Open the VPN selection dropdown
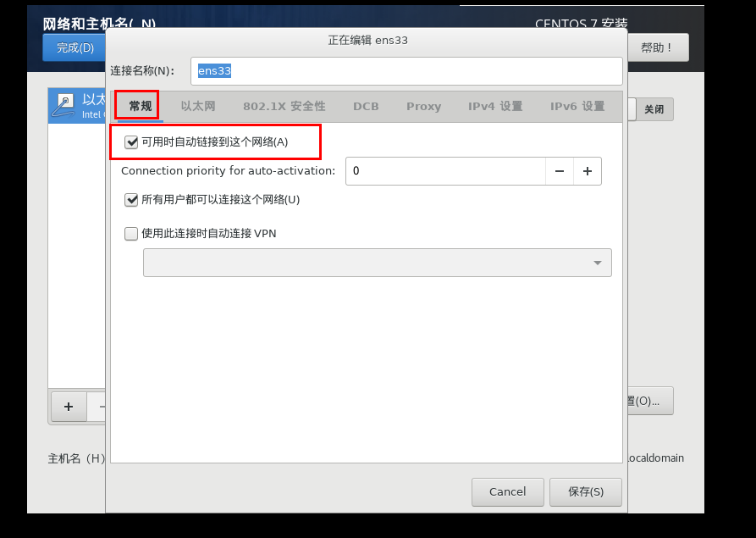Viewport: 756px width, 538px height. [x=377, y=263]
